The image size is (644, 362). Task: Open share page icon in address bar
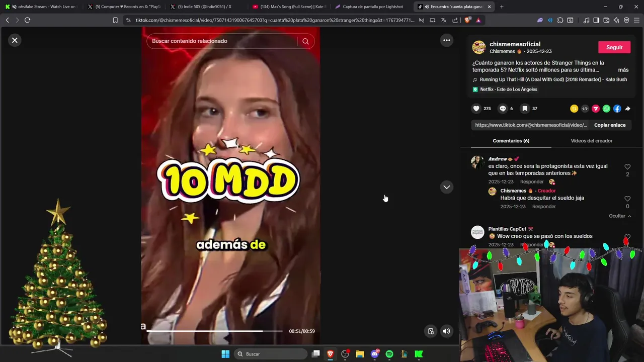coord(455,20)
